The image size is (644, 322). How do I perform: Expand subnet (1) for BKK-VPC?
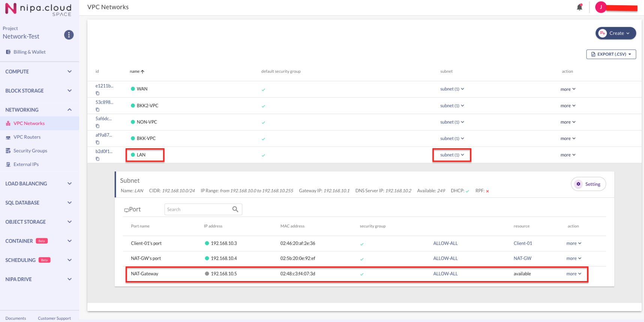pyautogui.click(x=452, y=138)
